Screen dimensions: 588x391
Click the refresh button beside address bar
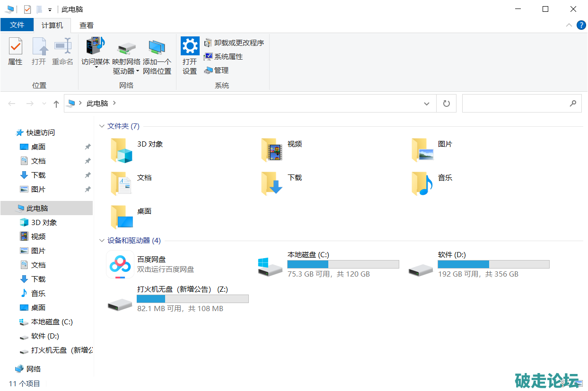446,104
